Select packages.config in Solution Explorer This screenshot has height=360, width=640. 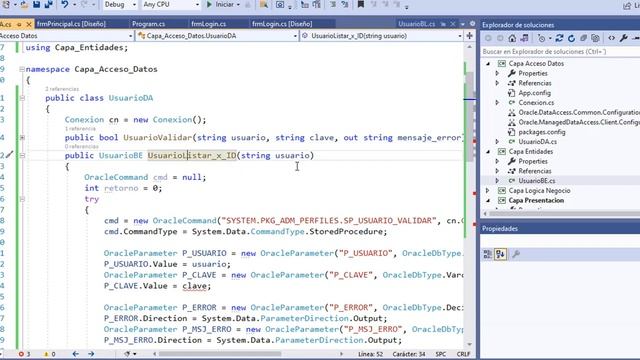click(x=542, y=132)
